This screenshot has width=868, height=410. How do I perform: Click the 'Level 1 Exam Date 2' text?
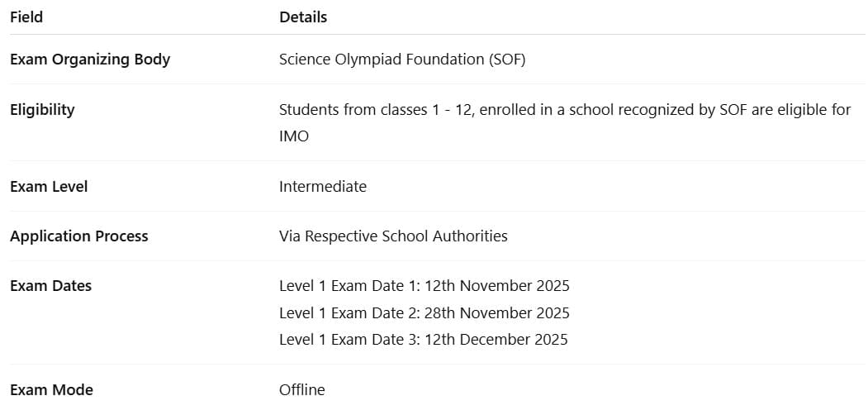pos(349,312)
